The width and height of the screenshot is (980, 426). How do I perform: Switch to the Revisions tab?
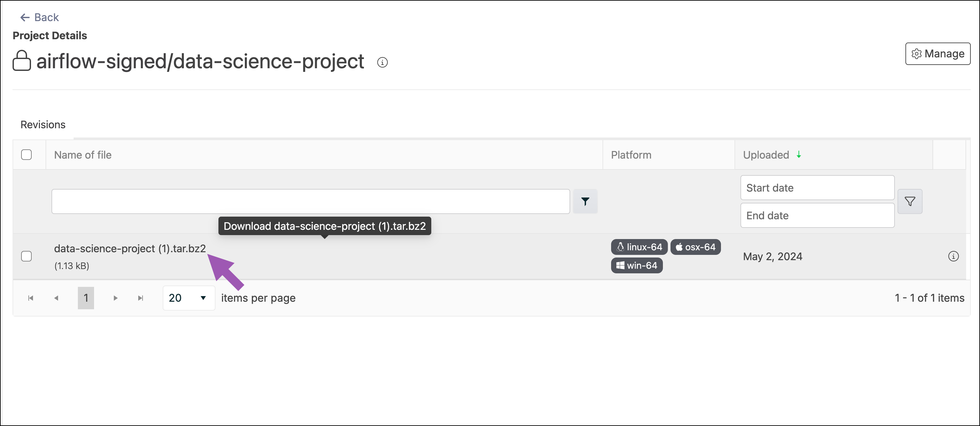(x=43, y=125)
